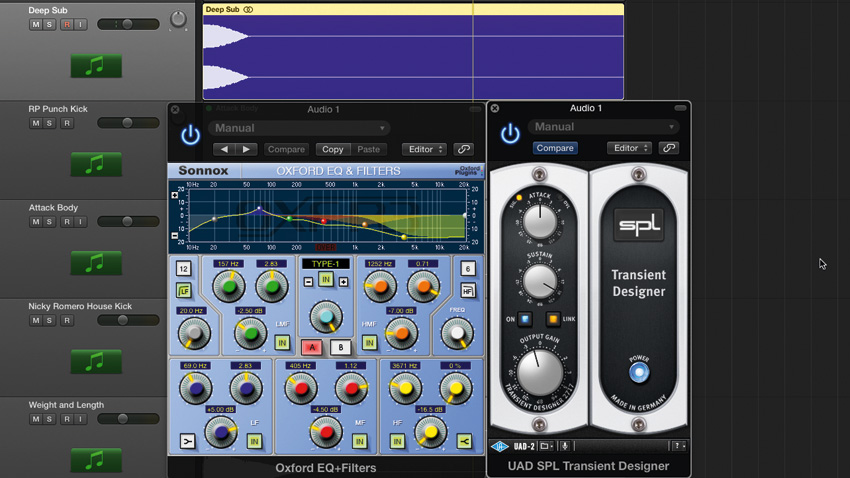
Task: Toggle the HMF band IN button
Action: [x=369, y=343]
